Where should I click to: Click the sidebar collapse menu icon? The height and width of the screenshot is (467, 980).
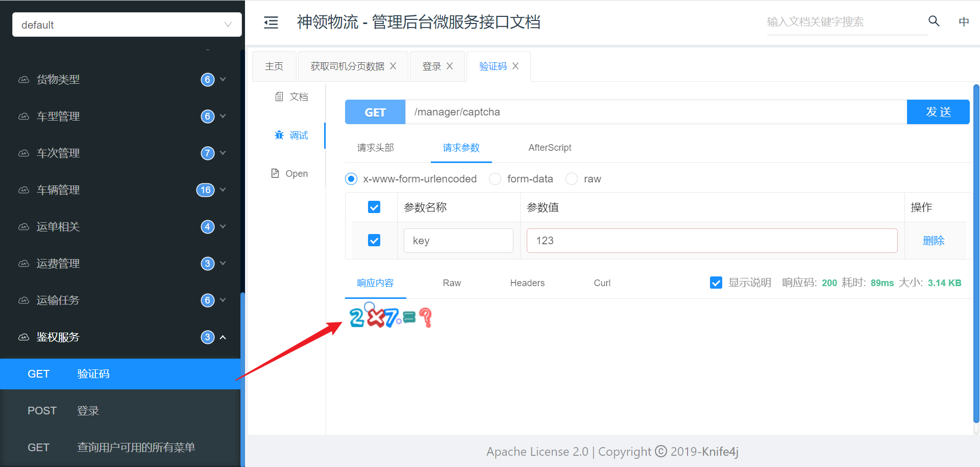point(271,22)
